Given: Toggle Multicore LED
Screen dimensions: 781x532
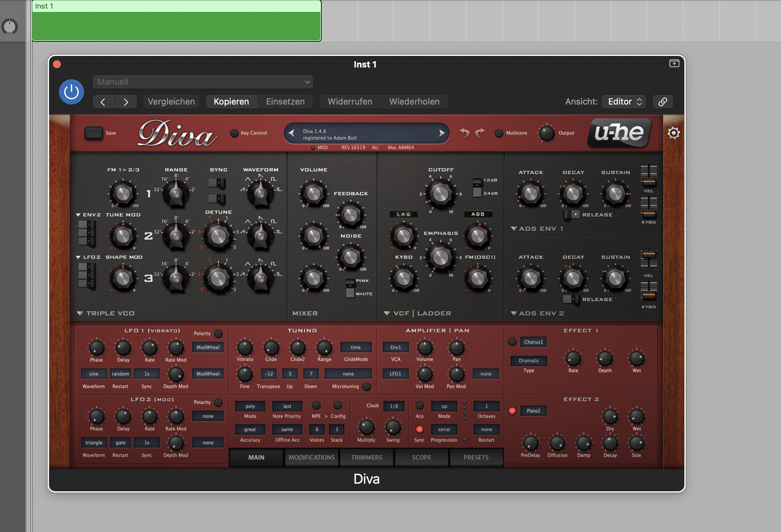Looking at the screenshot, I should click(499, 133).
